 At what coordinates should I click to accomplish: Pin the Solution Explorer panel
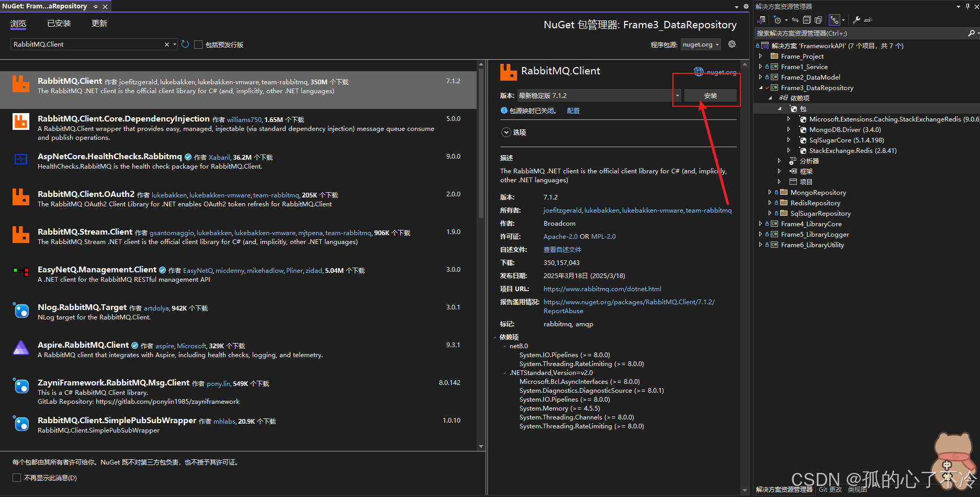(967, 6)
